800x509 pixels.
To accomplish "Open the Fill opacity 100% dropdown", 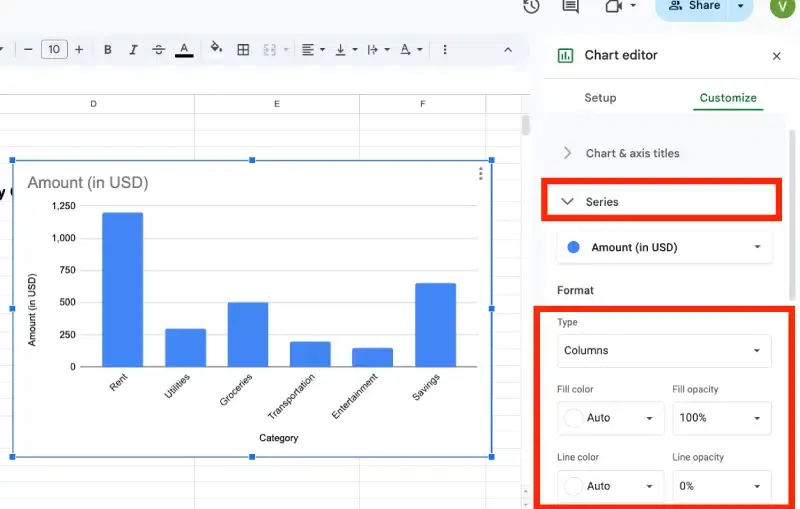I will coord(721,418).
